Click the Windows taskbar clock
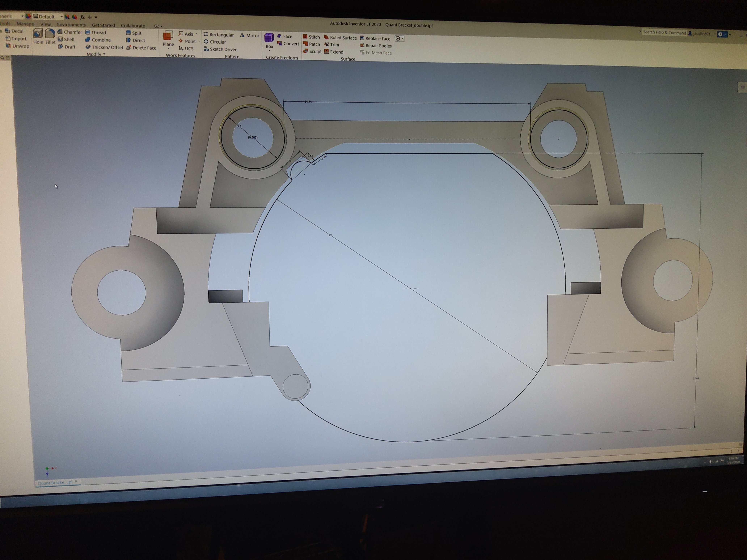747x560 pixels. click(x=733, y=460)
